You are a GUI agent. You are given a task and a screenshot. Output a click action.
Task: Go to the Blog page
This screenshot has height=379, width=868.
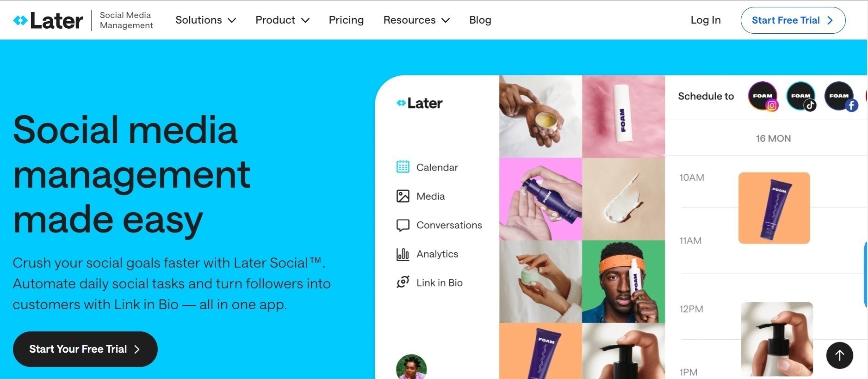coord(480,20)
